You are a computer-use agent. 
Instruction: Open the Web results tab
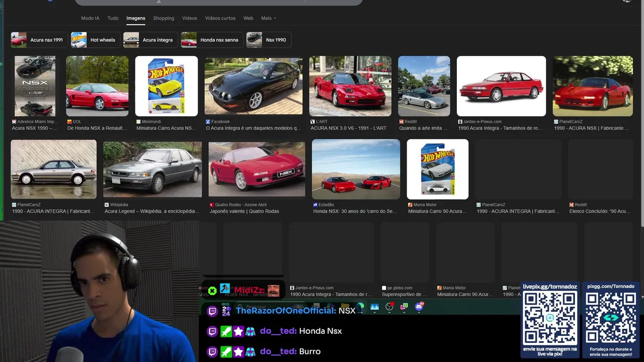pos(248,18)
